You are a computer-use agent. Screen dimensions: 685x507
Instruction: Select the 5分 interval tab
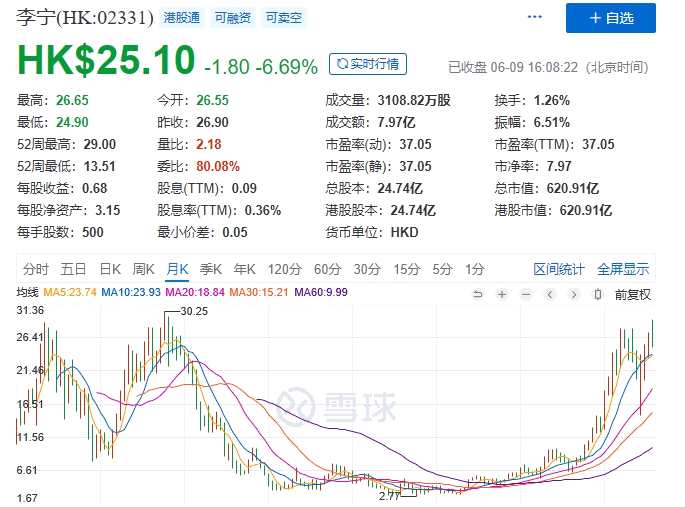(x=442, y=269)
